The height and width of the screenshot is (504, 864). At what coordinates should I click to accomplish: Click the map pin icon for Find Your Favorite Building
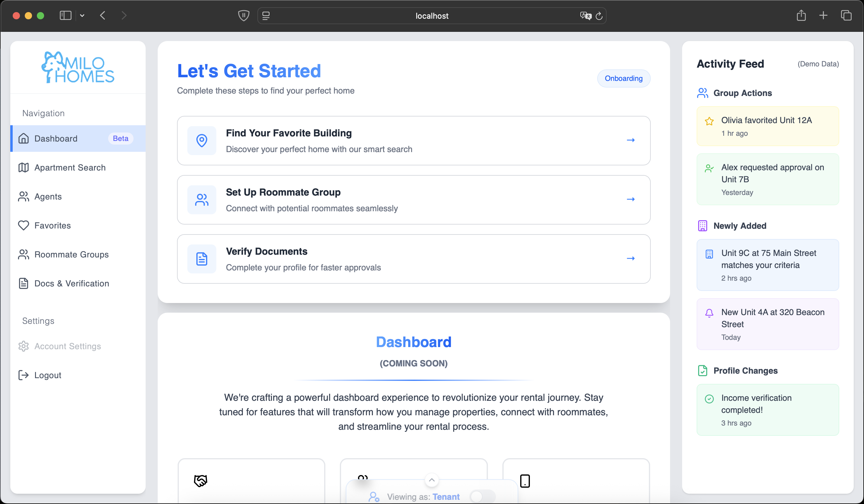[x=201, y=140]
